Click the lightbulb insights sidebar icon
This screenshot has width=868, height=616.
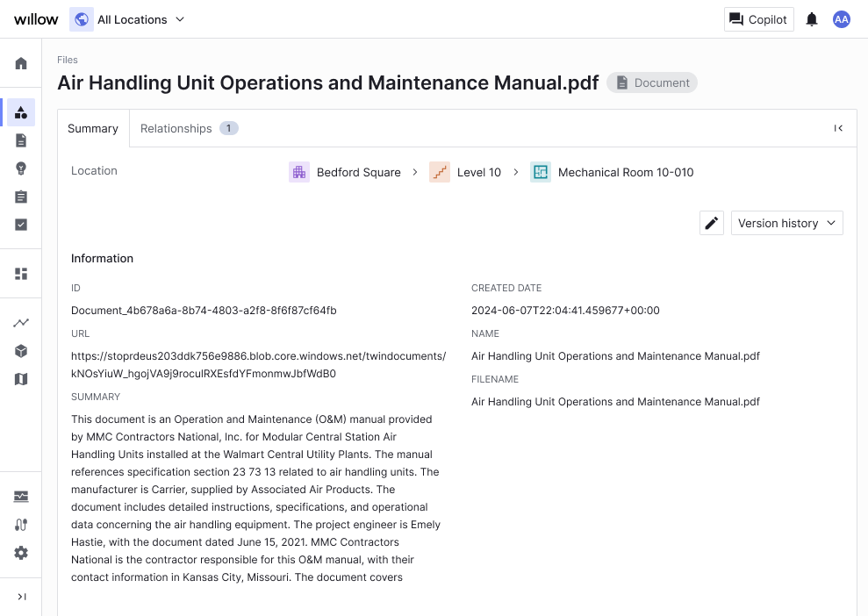click(x=21, y=168)
